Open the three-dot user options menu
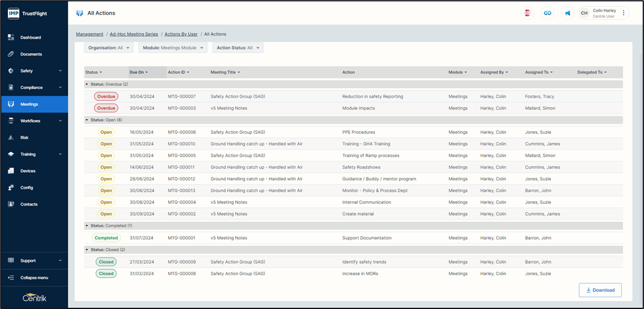Screen dimensions: 644x309 [x=624, y=13]
